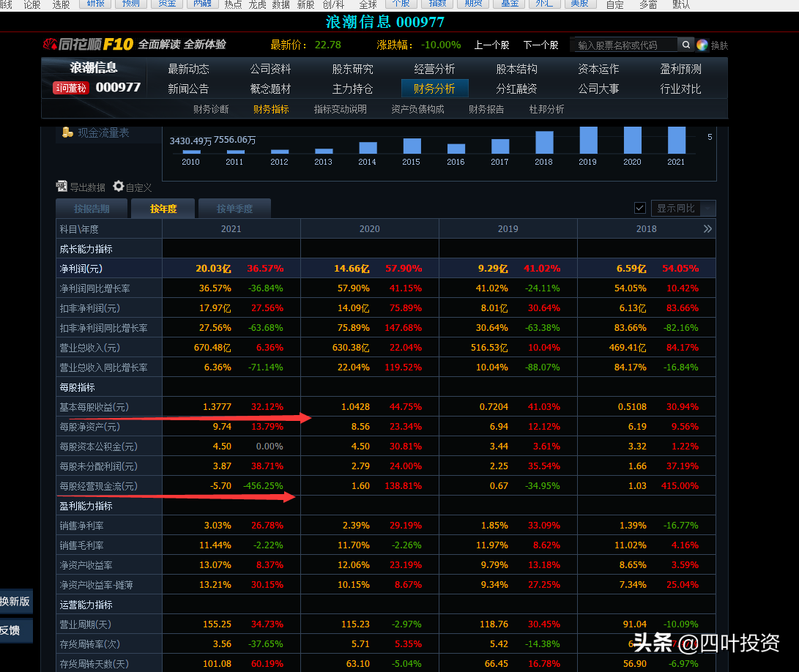This screenshot has height=672, width=799.
Task: Open the 资本运作 menu
Action: tap(599, 69)
